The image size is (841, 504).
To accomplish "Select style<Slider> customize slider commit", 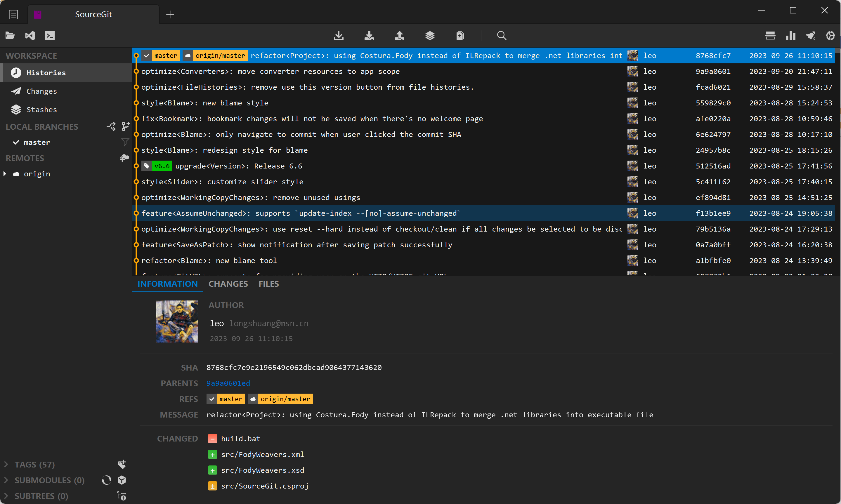I will 484,182.
